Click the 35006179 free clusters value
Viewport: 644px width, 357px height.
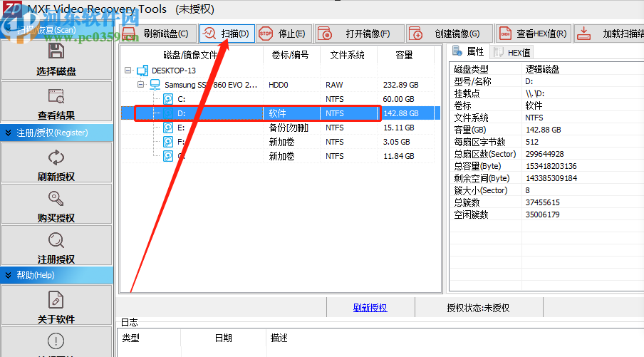click(x=543, y=214)
